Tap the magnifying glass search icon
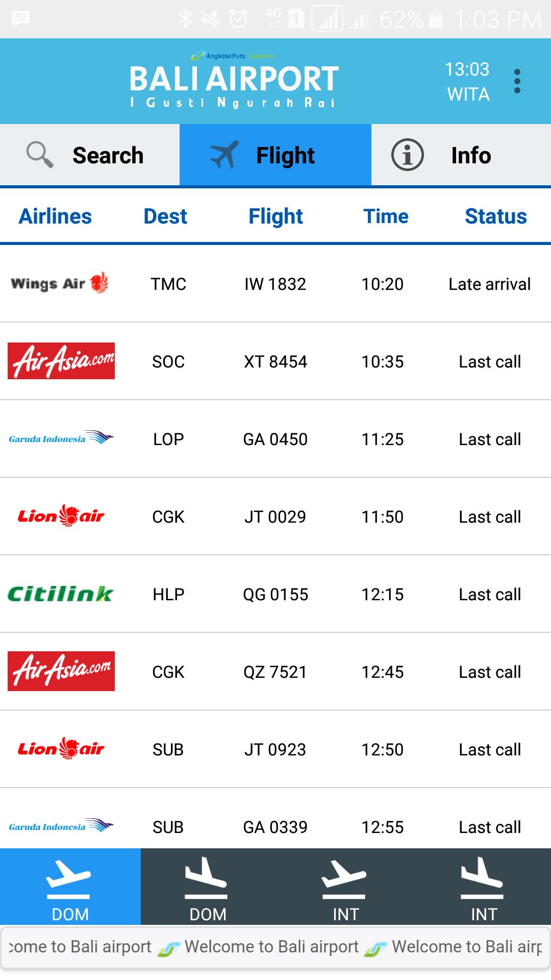Viewport: 551px width, 980px height. (40, 155)
